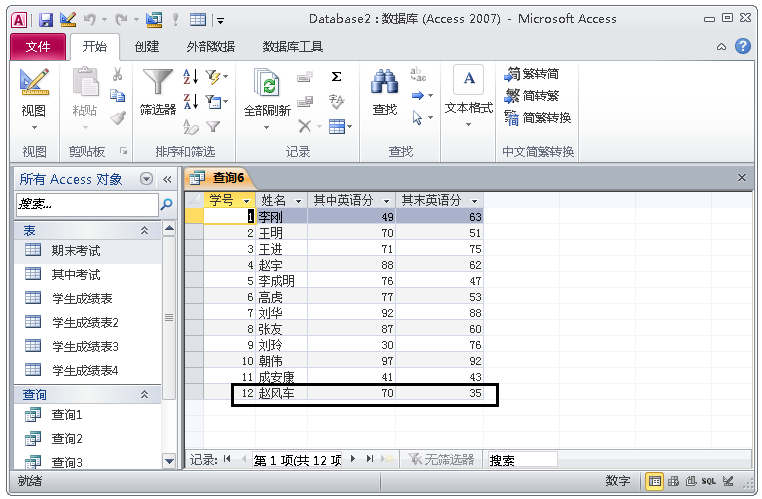Go to first record button
The width and height of the screenshot is (762, 499).
(227, 459)
